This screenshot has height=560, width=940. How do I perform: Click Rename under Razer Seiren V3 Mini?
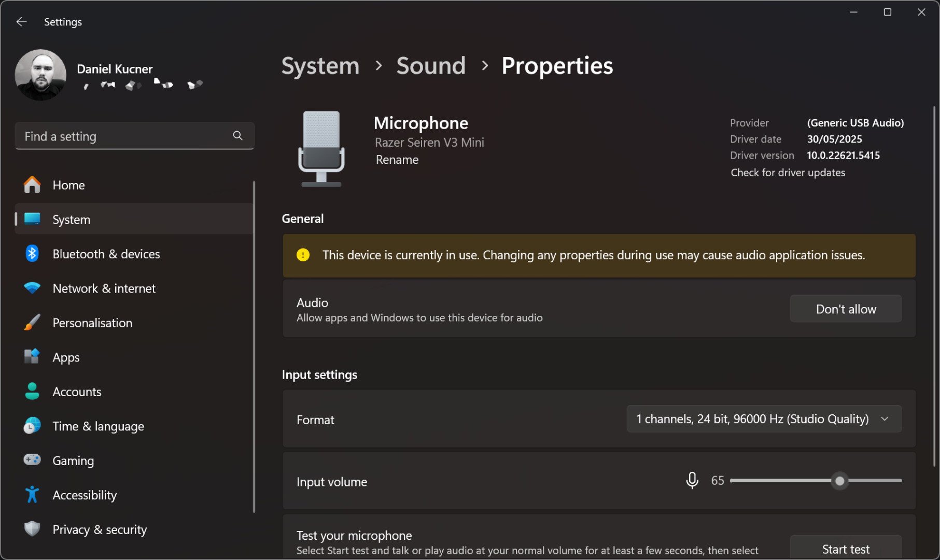tap(397, 160)
